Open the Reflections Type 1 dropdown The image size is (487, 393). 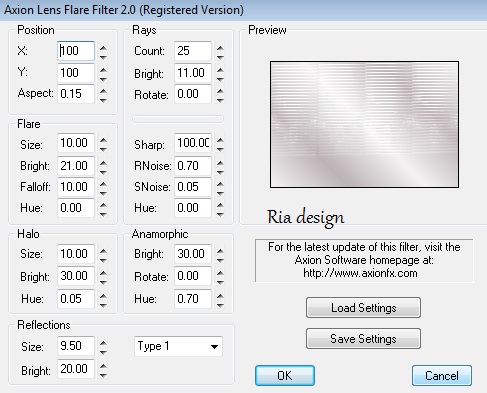click(x=178, y=346)
